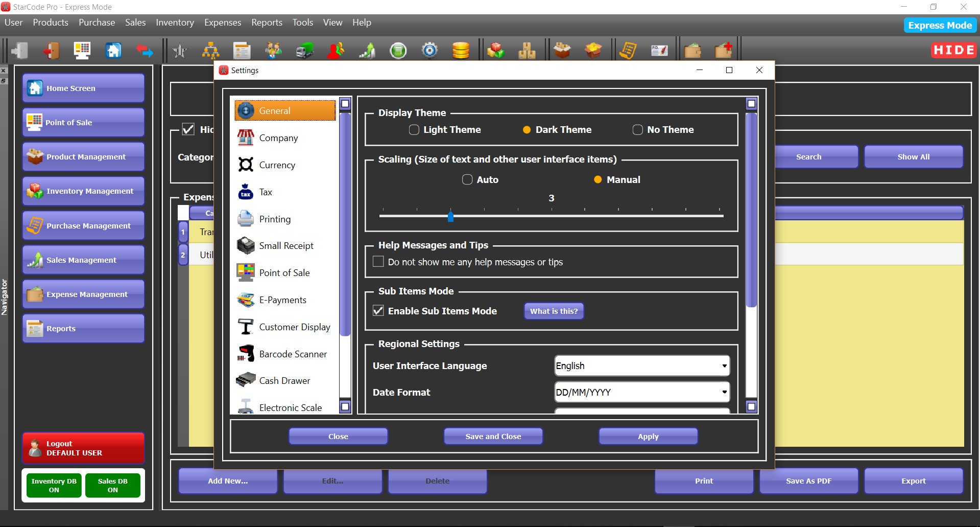Open the Date Format dropdown
The image size is (980, 527).
724,392
